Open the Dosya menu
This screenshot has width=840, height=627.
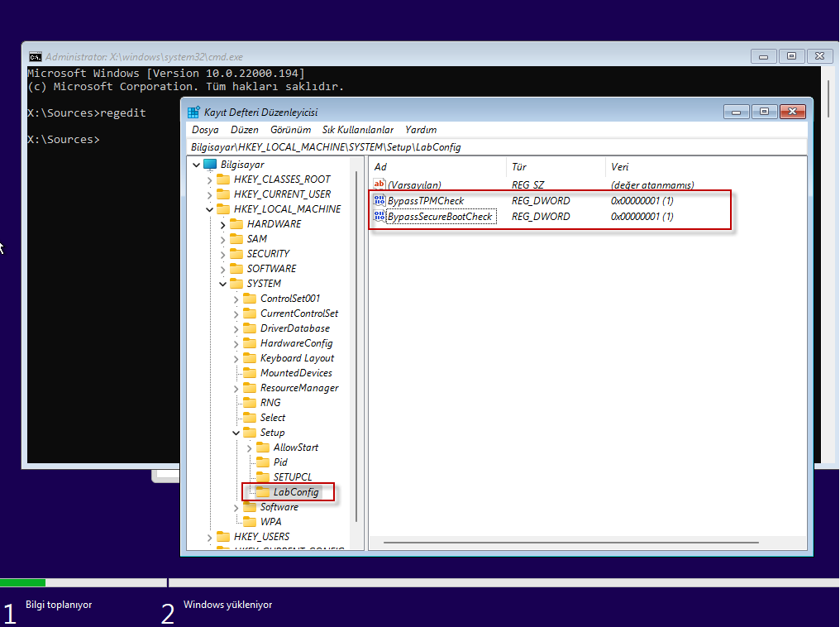point(205,130)
